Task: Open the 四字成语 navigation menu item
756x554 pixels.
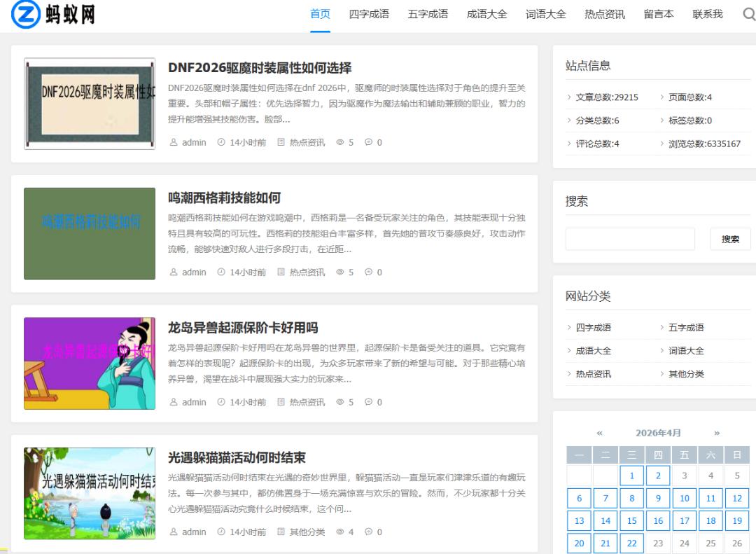Action: [x=369, y=14]
